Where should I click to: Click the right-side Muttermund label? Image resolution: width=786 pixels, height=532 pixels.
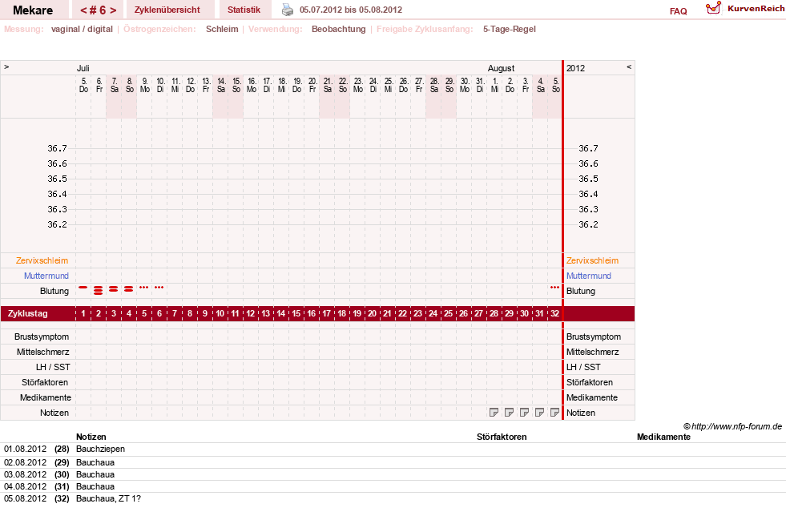click(588, 276)
